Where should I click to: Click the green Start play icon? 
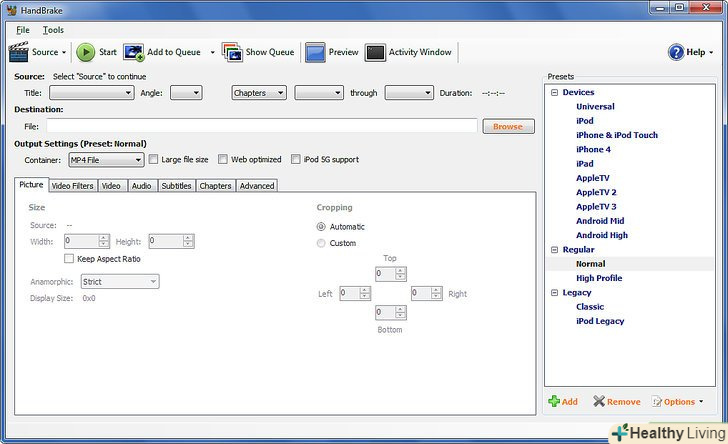[x=85, y=52]
